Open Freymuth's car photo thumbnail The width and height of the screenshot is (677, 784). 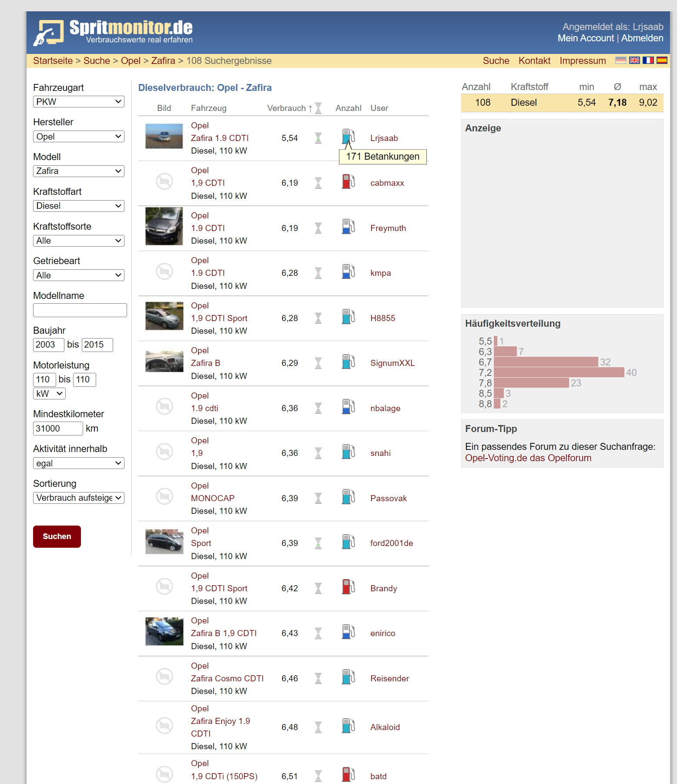click(x=164, y=226)
